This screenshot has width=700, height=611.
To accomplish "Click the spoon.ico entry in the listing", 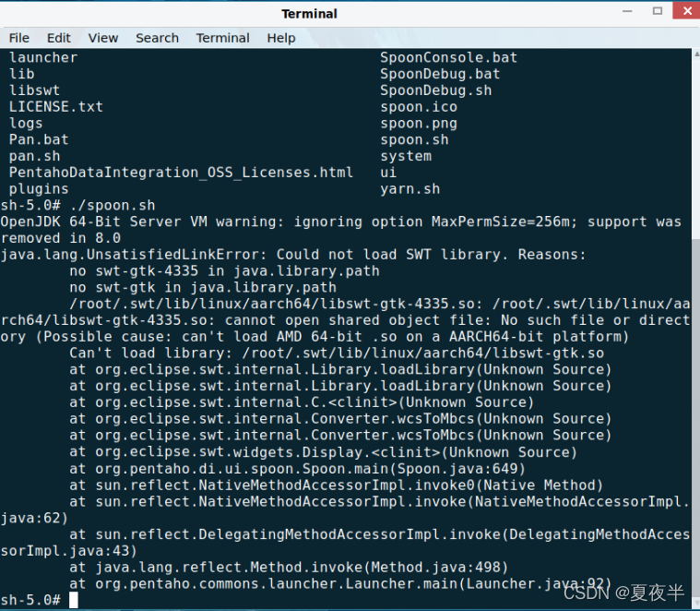I will (x=418, y=107).
